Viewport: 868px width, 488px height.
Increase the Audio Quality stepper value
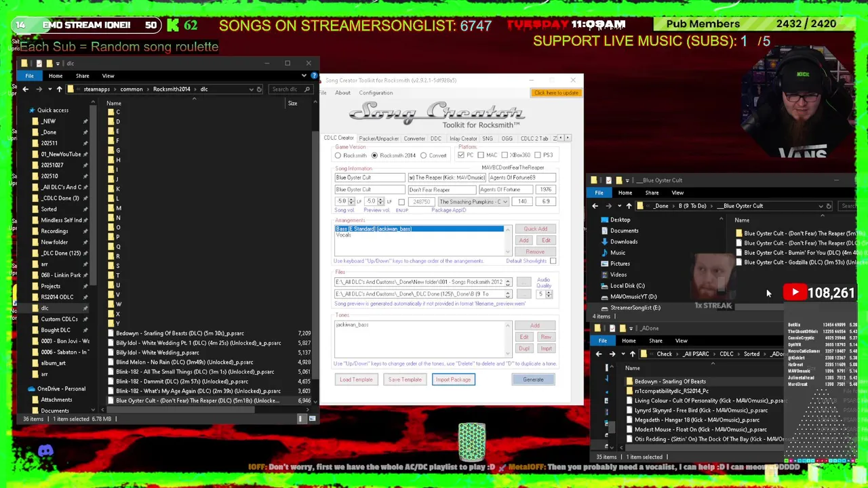coord(549,292)
